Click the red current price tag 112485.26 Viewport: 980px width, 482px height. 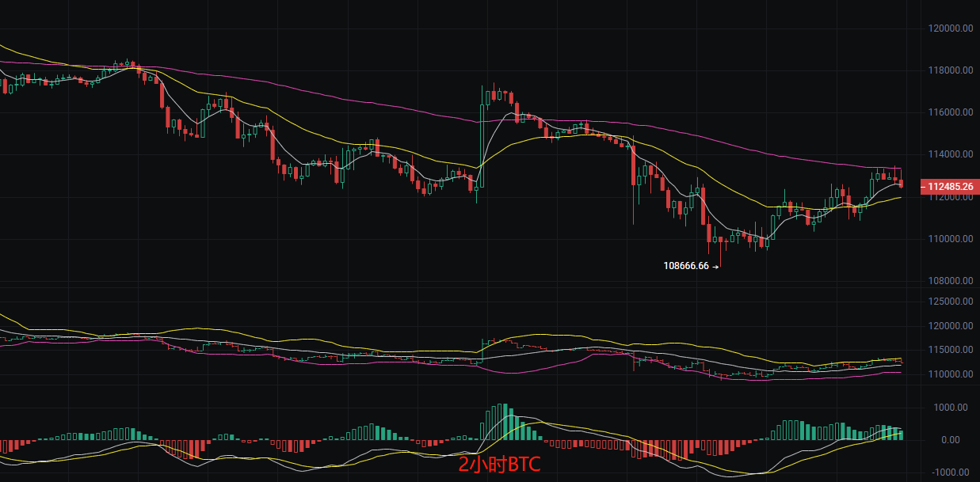pos(948,188)
